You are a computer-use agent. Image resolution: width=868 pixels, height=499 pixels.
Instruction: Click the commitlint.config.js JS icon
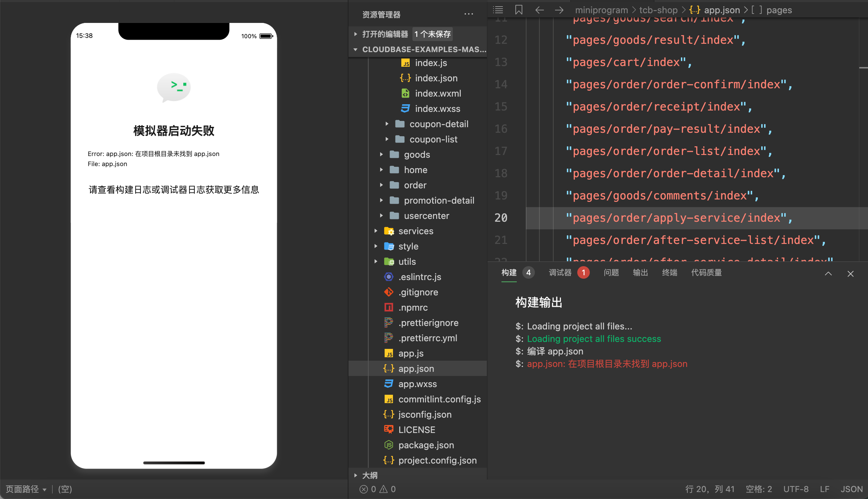(388, 399)
